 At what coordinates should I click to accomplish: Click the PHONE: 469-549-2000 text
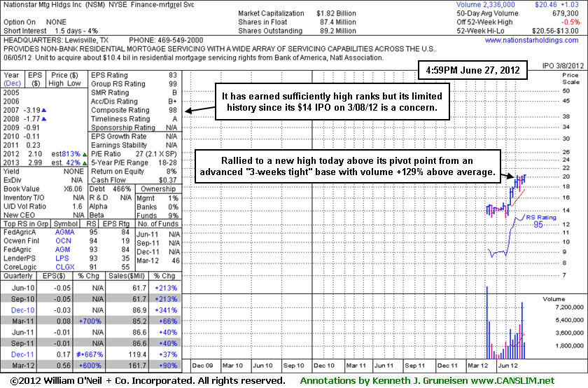pyautogui.click(x=166, y=40)
